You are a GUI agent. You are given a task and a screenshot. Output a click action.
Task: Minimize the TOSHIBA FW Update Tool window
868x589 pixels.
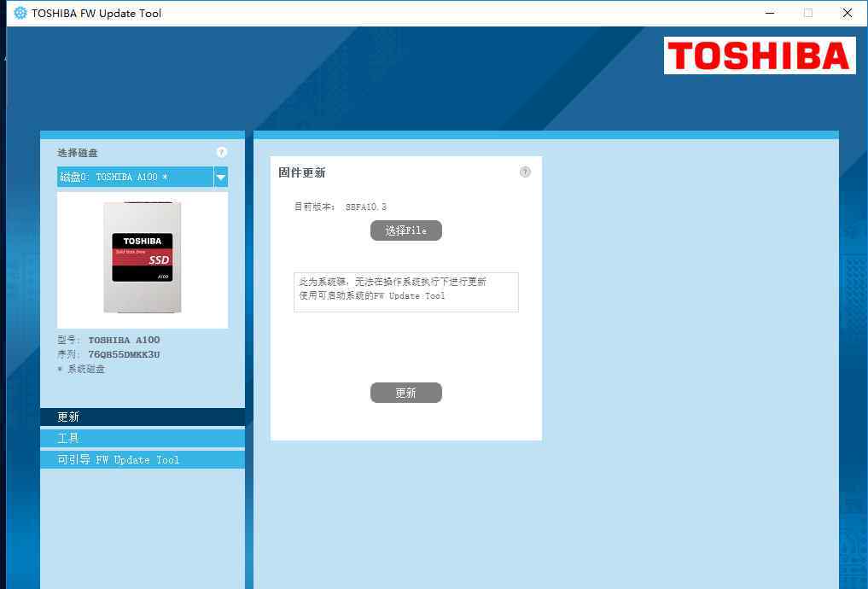pyautogui.click(x=770, y=13)
